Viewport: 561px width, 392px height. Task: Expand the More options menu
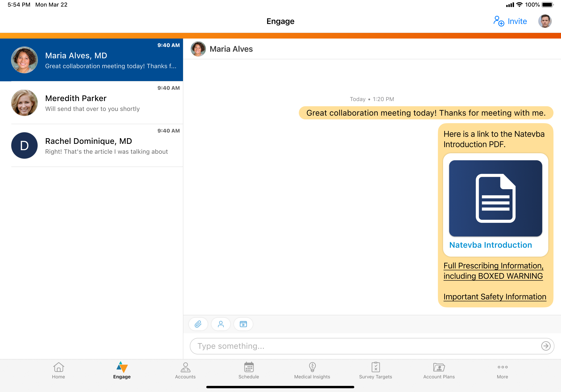pyautogui.click(x=502, y=370)
